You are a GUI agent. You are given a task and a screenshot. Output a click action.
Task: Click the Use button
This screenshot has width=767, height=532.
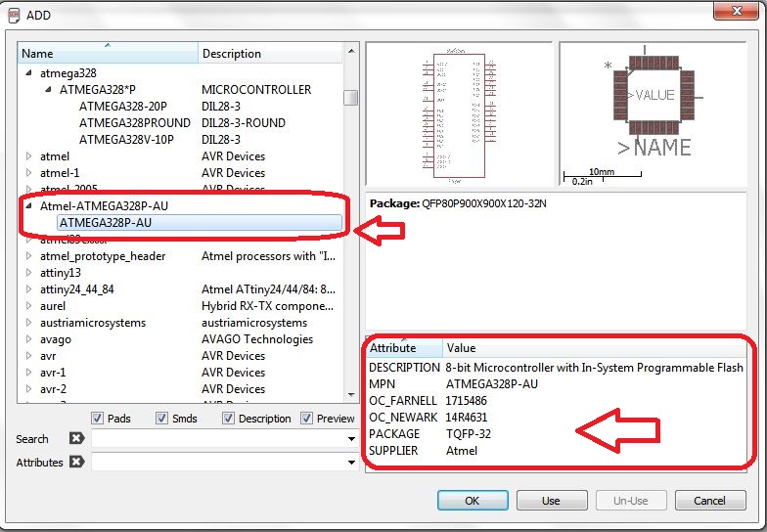click(552, 501)
